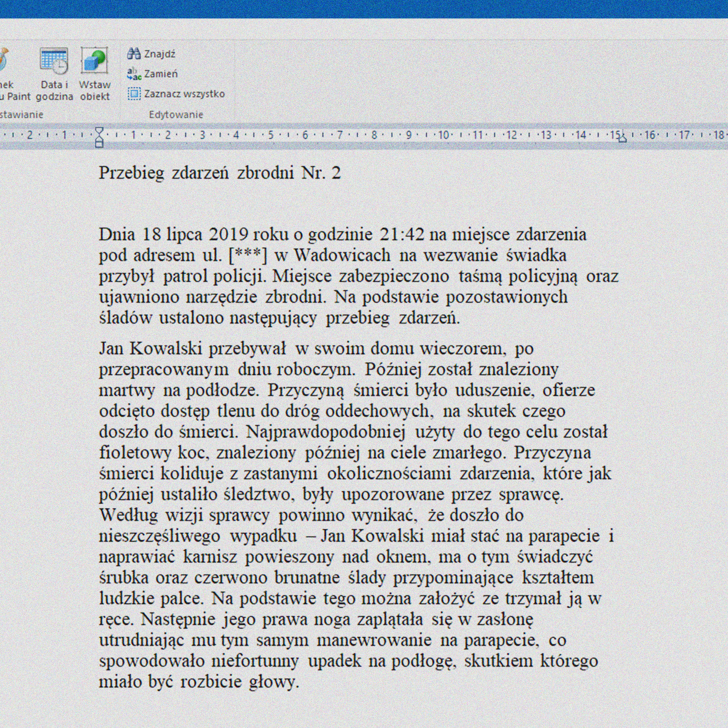Click the Edytowanie group label
This screenshot has width=728, height=728.
[176, 114]
